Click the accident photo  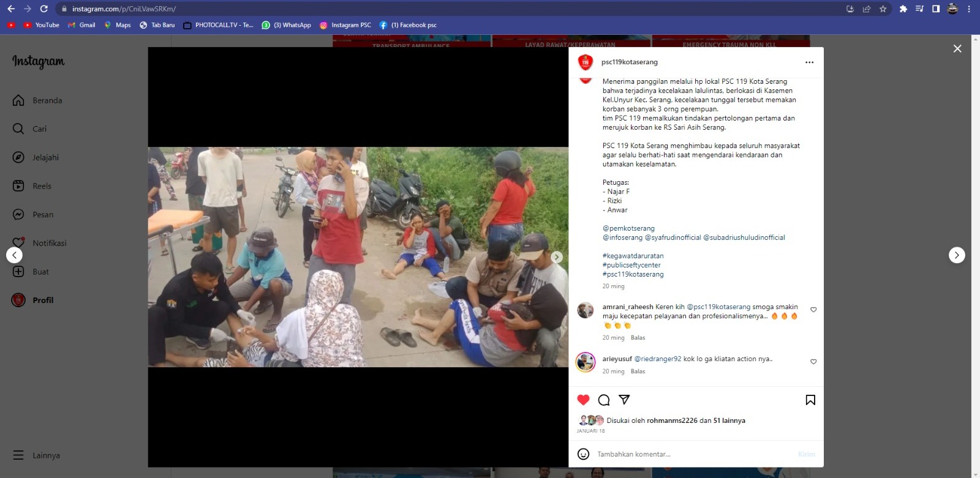[x=358, y=257]
